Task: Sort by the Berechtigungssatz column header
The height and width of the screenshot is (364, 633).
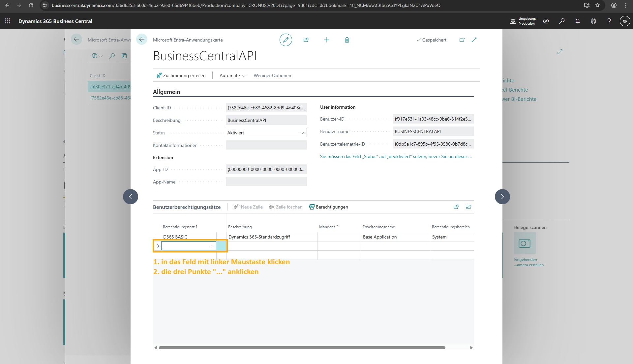Action: tap(180, 227)
